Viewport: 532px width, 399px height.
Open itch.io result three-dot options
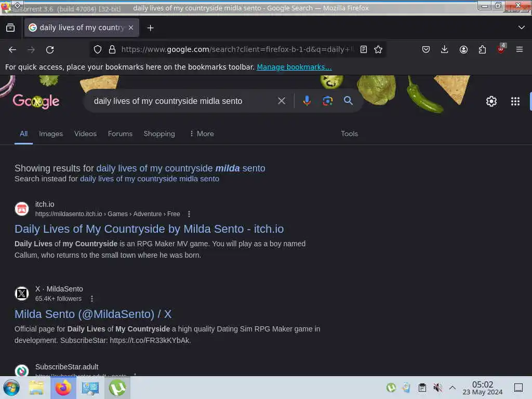(x=189, y=214)
